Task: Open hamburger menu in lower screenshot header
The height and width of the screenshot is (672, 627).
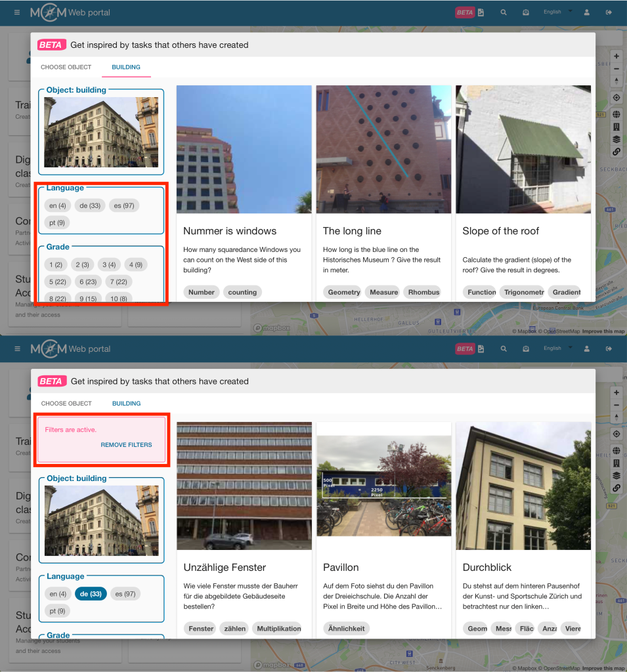Action: coord(18,349)
